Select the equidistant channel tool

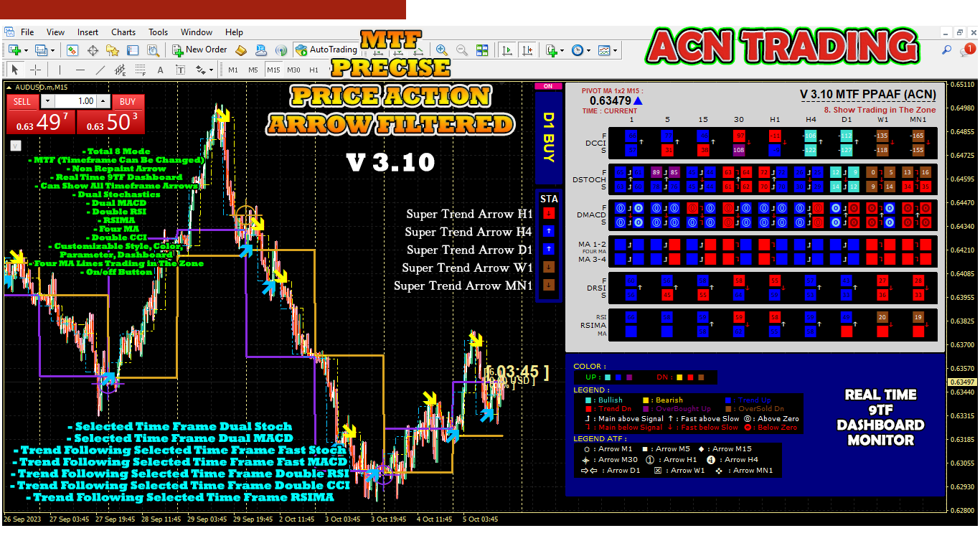click(x=120, y=70)
